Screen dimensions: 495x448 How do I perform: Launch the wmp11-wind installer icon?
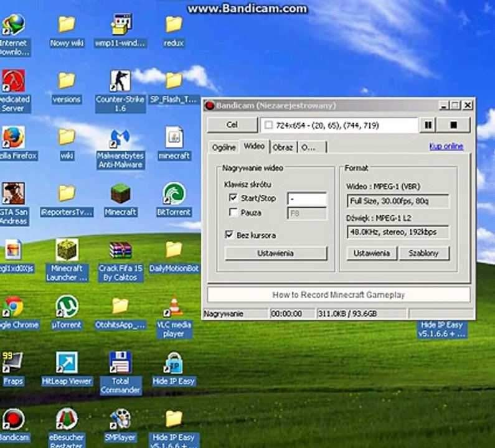coord(121,25)
